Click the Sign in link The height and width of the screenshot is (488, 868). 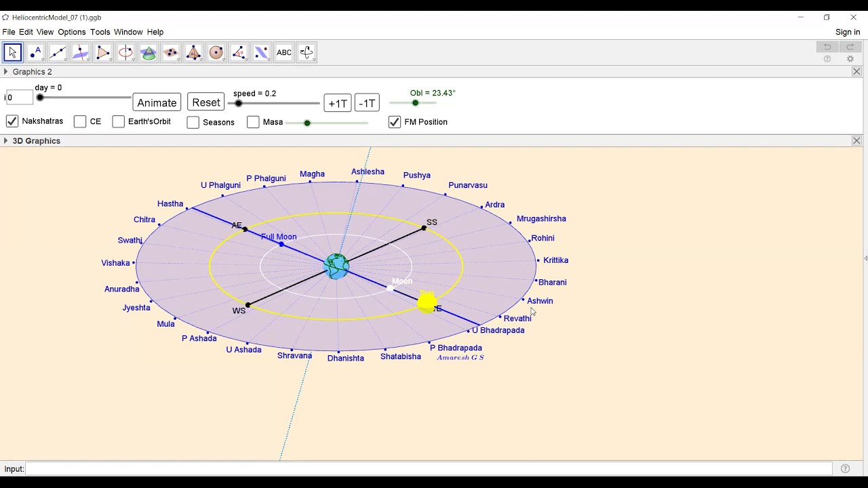click(848, 32)
